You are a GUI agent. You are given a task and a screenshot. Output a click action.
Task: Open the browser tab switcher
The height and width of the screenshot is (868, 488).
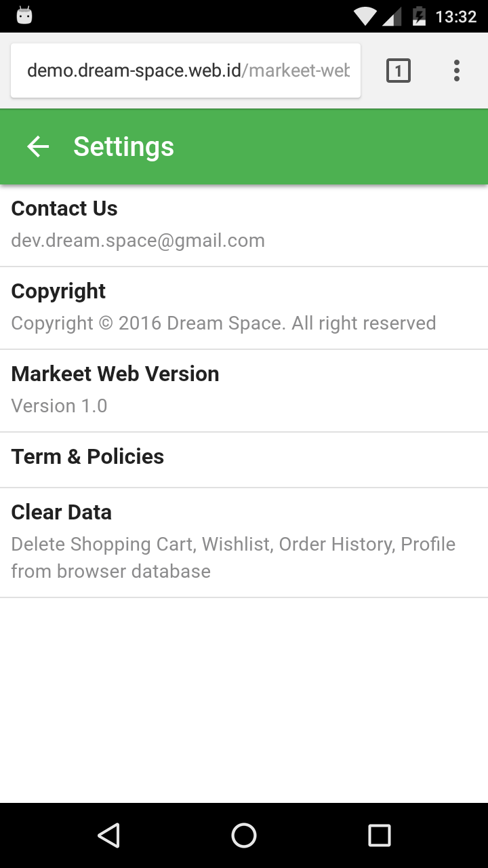399,71
